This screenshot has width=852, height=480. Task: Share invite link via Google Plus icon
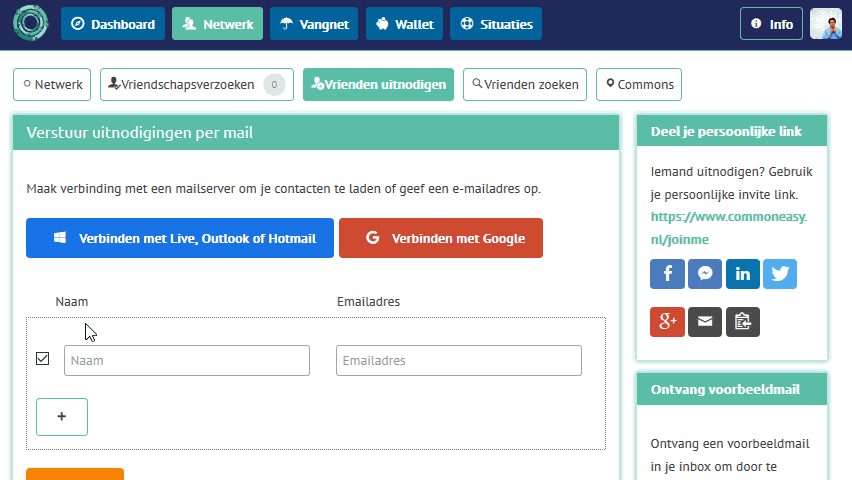pyautogui.click(x=667, y=321)
